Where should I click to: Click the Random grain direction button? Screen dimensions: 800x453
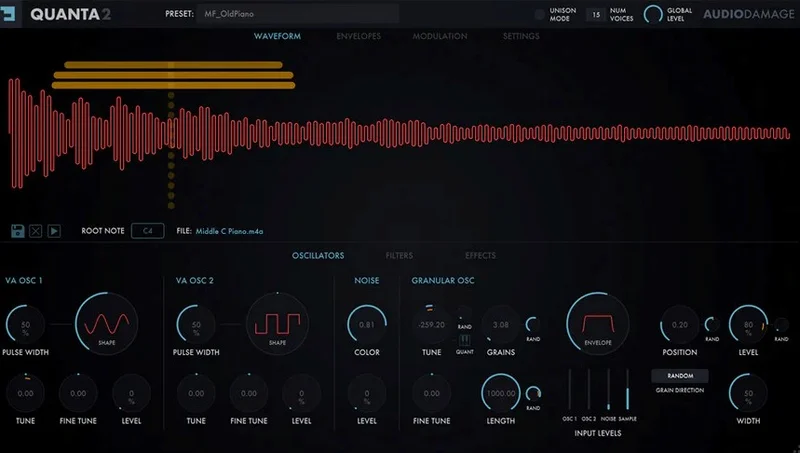(x=680, y=375)
